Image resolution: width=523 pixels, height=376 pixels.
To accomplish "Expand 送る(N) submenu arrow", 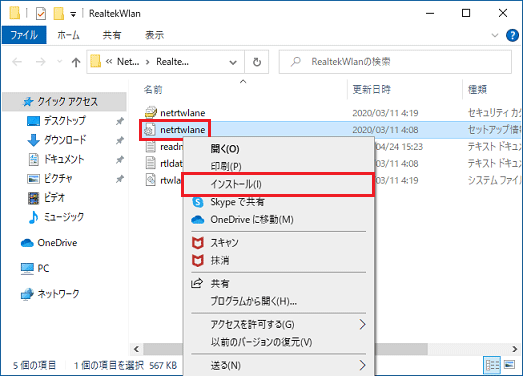I will (x=362, y=365).
